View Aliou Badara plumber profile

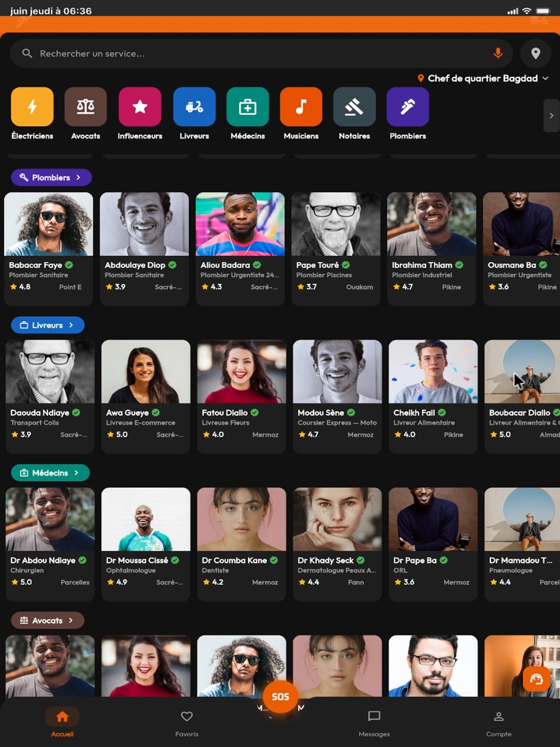pos(240,249)
